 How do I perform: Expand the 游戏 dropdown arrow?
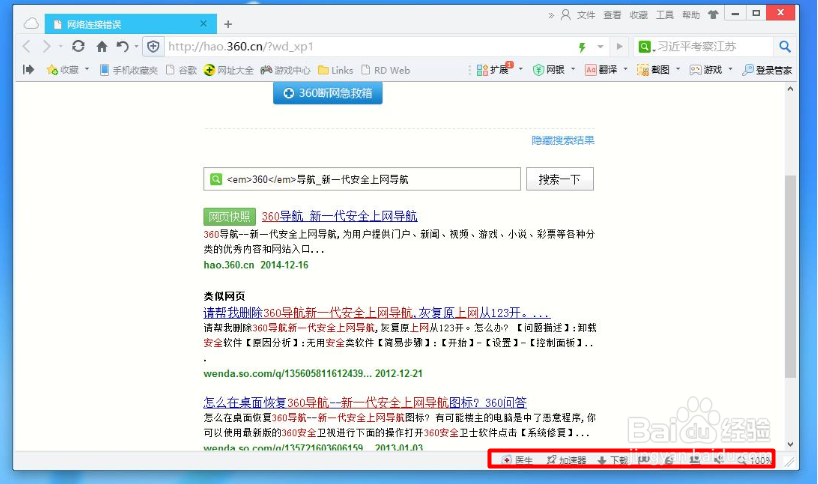[730, 69]
